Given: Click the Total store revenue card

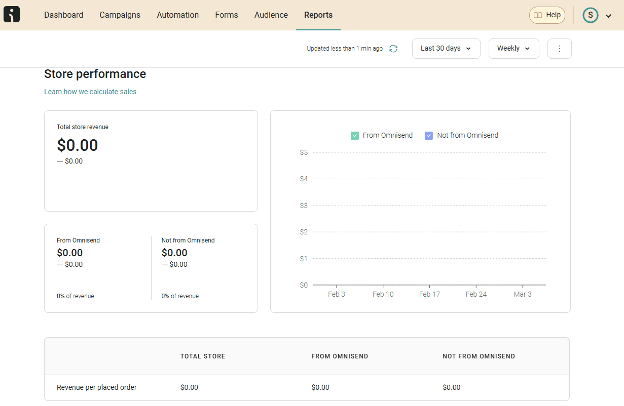Looking at the screenshot, I should click(150, 160).
